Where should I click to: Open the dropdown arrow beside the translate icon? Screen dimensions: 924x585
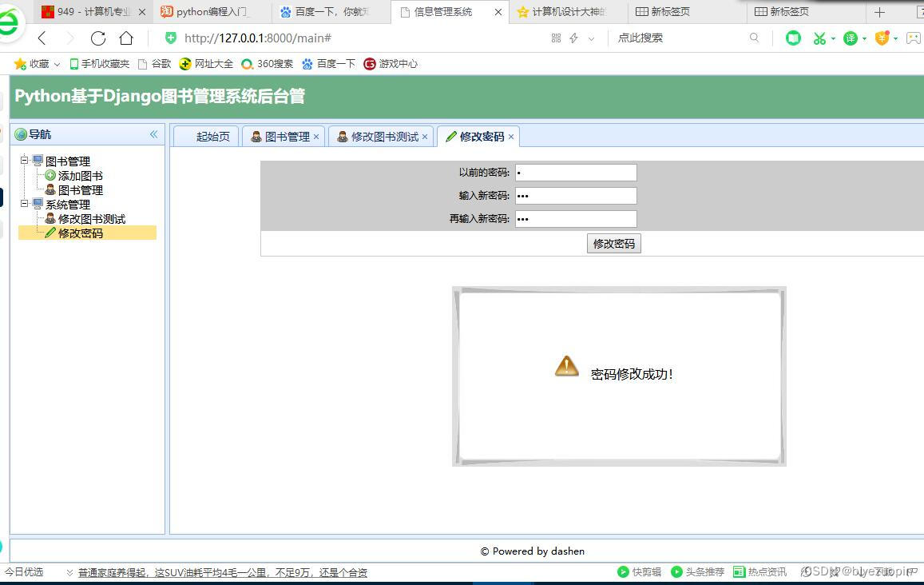863,38
